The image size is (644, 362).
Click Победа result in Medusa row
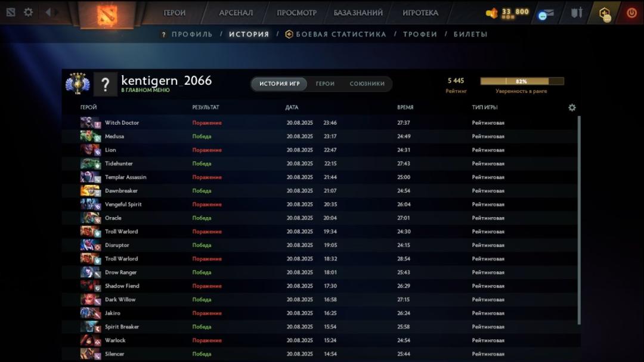[202, 137]
